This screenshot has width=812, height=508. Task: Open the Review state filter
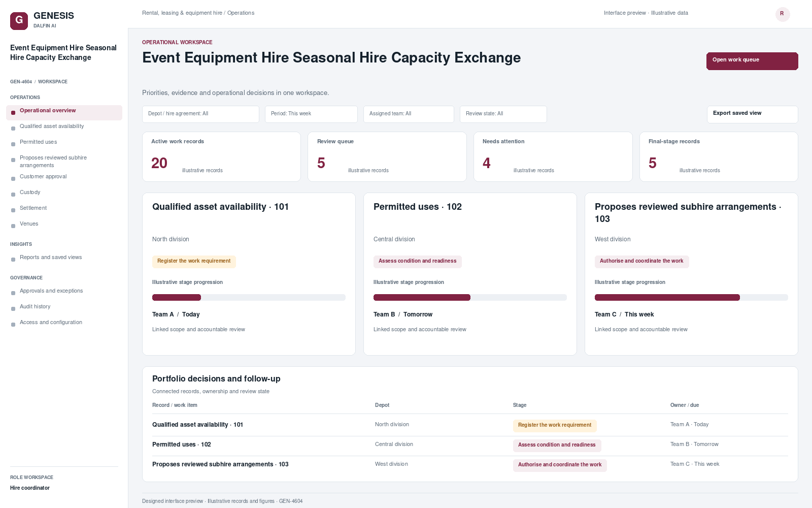(503, 114)
